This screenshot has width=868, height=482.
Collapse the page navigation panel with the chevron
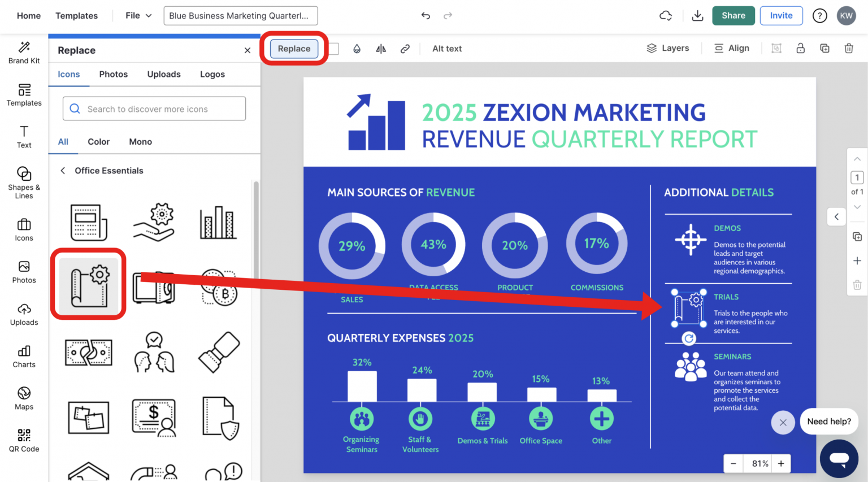(836, 216)
